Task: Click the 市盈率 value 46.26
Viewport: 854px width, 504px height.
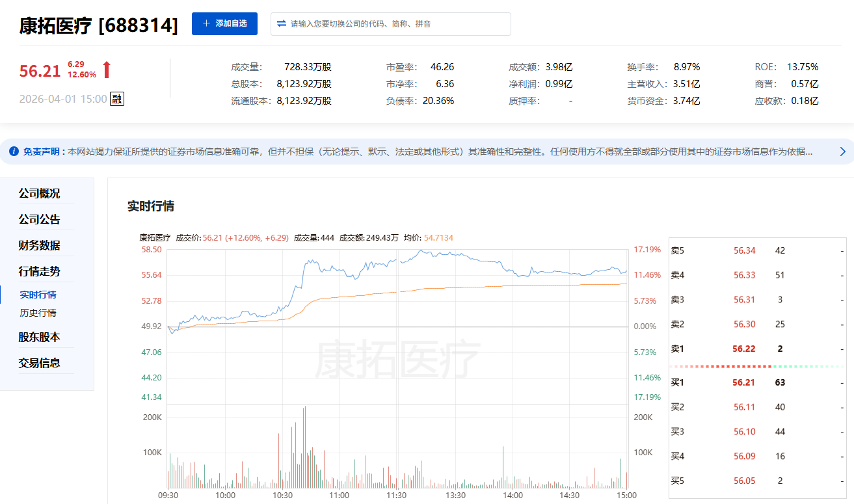Action: tap(442, 67)
